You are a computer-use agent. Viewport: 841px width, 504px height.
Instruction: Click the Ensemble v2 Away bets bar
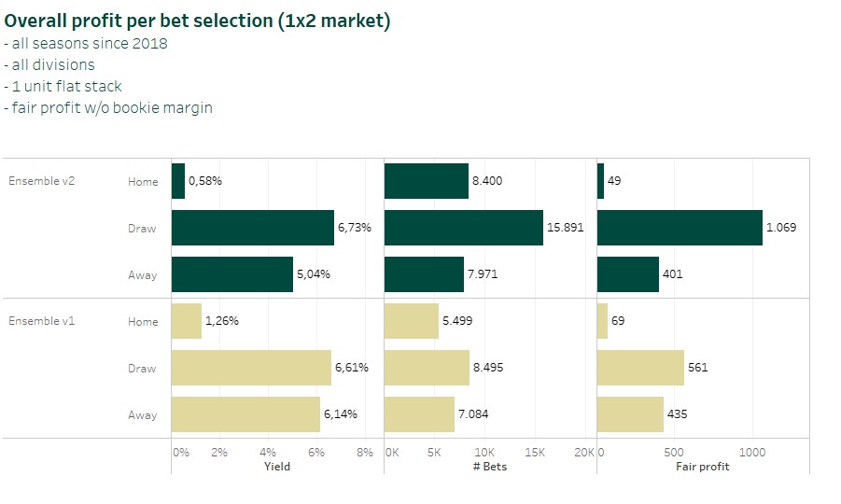(424, 274)
